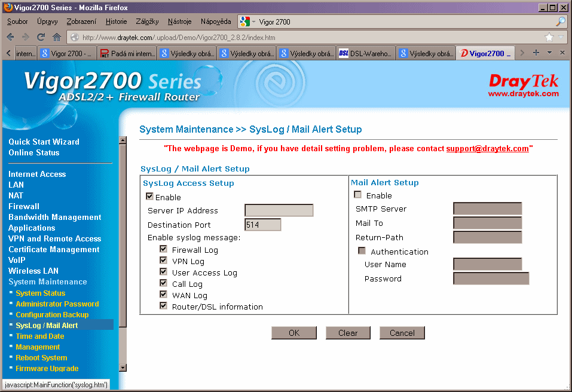Screen dimensions: 572x392
Task: Switch to the Vigor 2700 Google tab
Action: [x=67, y=53]
